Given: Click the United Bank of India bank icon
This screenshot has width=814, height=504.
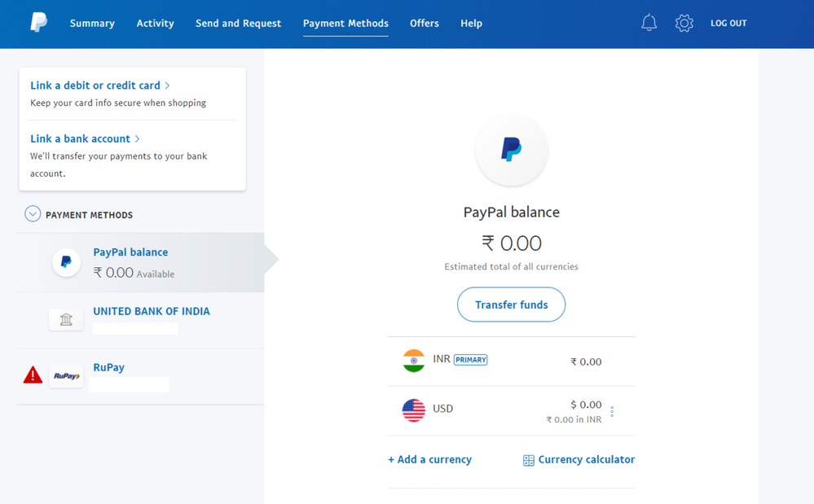Looking at the screenshot, I should click(x=66, y=319).
